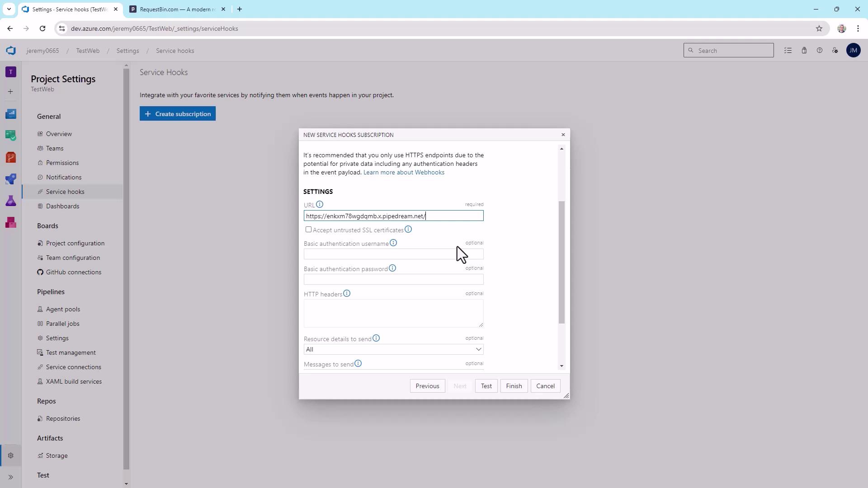Enable Accept untrusted SSL certificates checkbox
The image size is (868, 488).
coord(308,230)
